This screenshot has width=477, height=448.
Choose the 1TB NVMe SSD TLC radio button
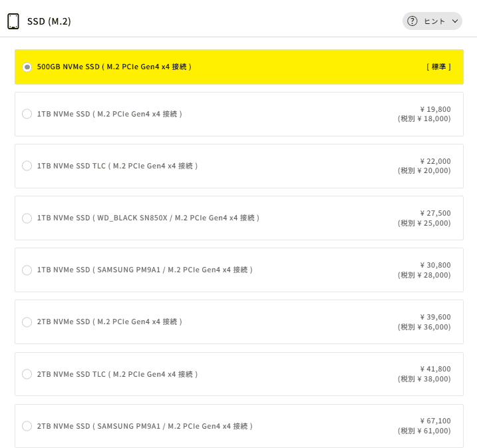coord(27,166)
